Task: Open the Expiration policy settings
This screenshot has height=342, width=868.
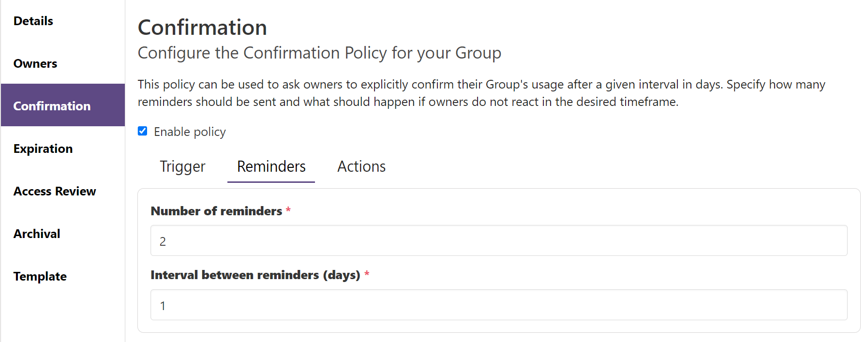Action: point(43,149)
